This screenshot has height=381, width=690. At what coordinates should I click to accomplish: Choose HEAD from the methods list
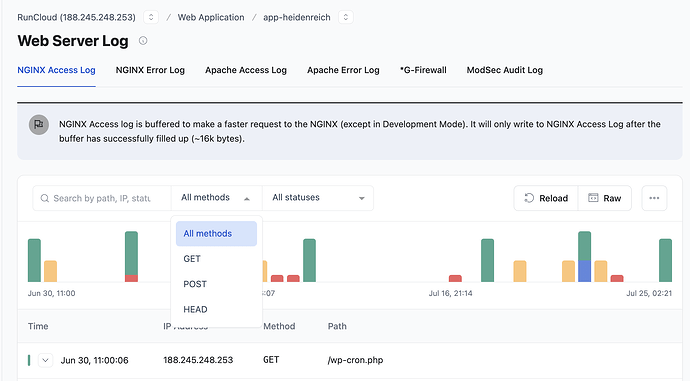pyautogui.click(x=216, y=309)
